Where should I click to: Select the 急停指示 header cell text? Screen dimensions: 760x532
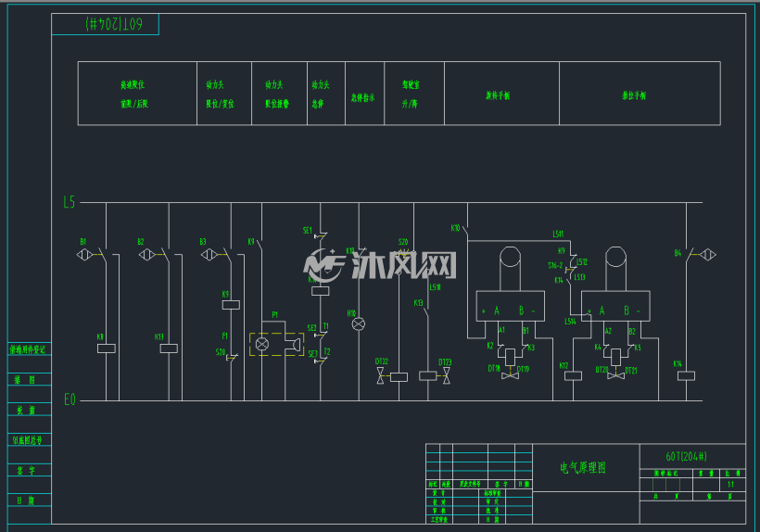tap(363, 97)
